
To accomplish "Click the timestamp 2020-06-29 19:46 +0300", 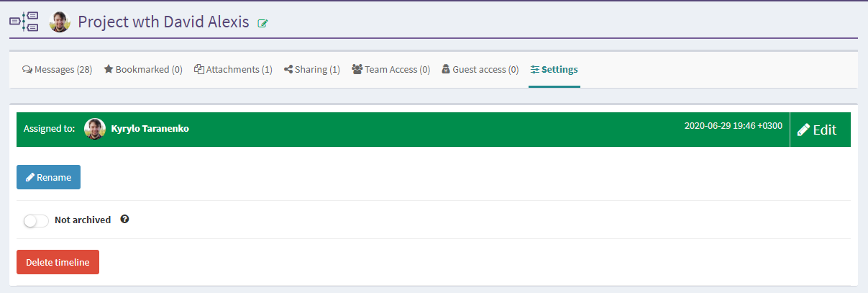I will click(734, 125).
